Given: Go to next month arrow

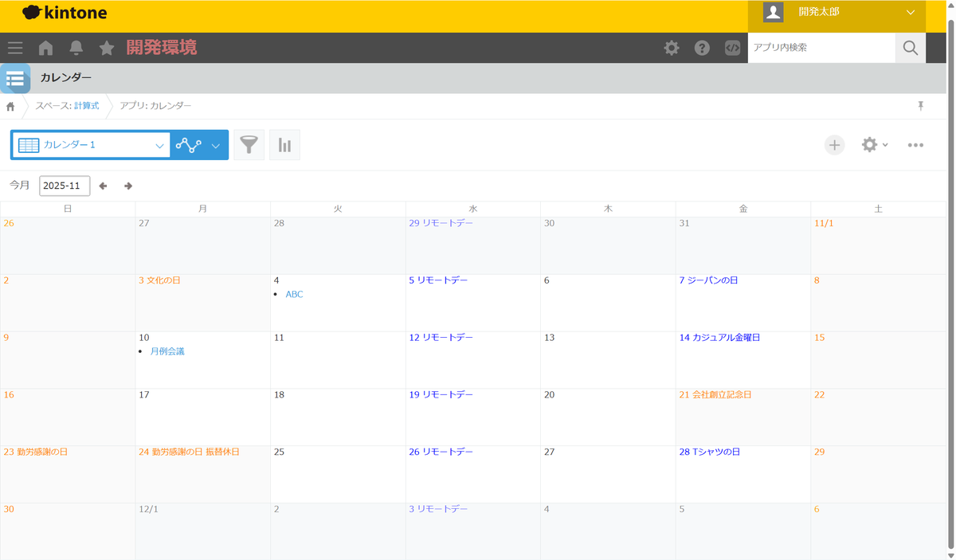Looking at the screenshot, I should pos(128,186).
